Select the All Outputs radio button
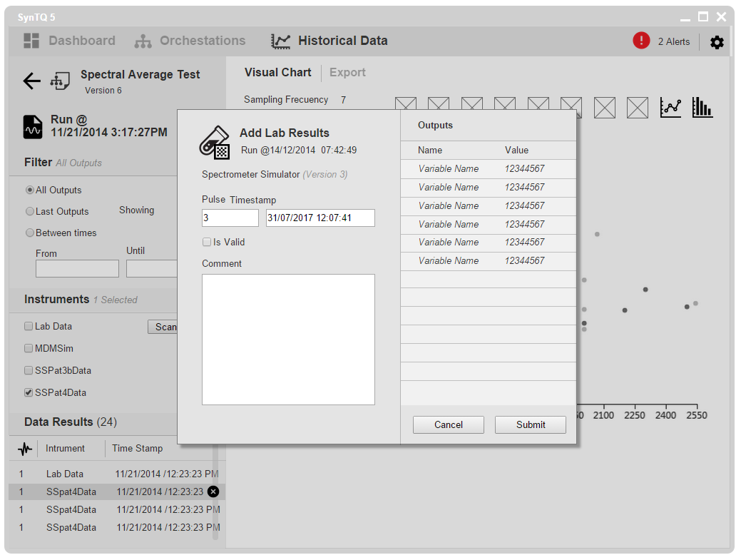 click(30, 190)
